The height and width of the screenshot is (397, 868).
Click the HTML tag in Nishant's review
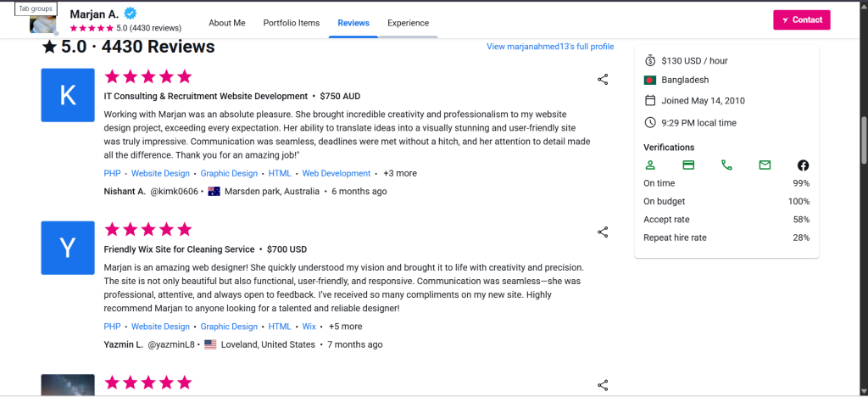tap(280, 173)
